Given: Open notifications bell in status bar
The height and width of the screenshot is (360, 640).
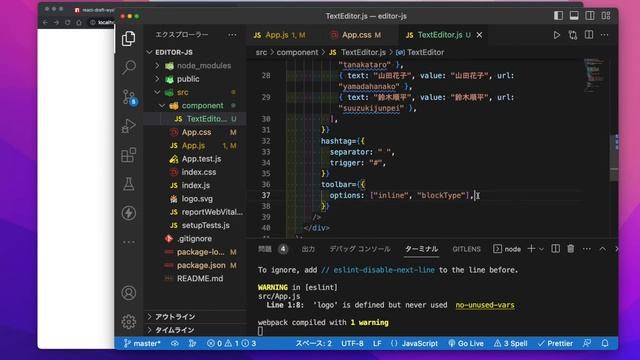Looking at the screenshot, I should click(605, 343).
